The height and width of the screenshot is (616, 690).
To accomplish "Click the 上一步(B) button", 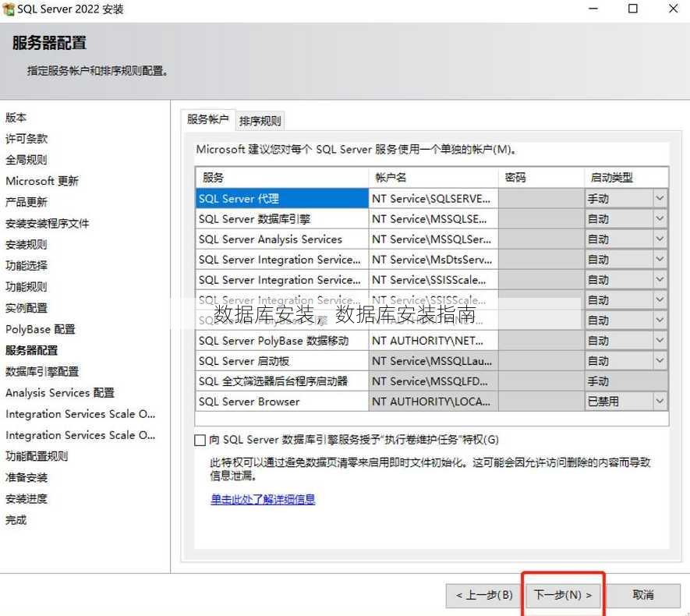I will [x=484, y=595].
